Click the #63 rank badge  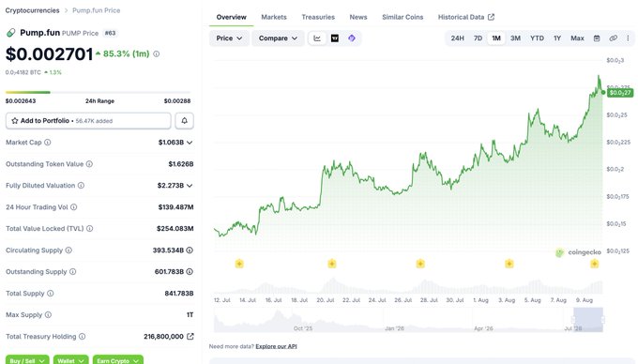pos(111,33)
